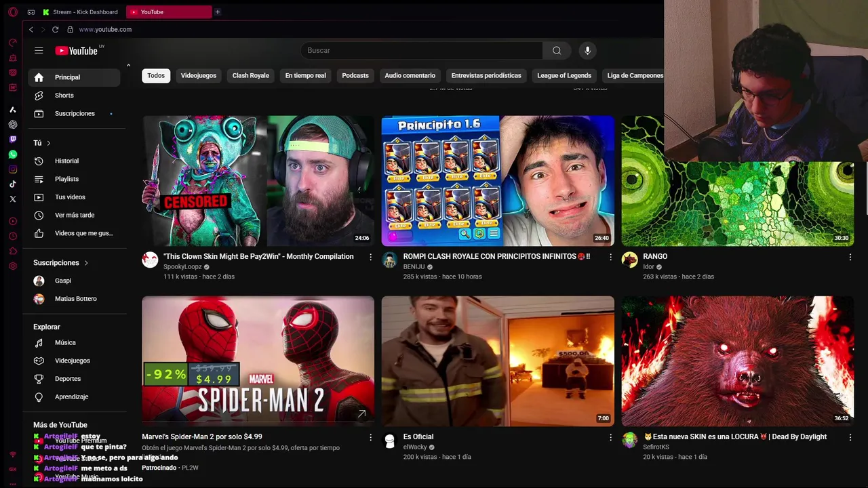This screenshot has height=488, width=868.
Task: Play the red bear Dead By Daylight thumbnail
Action: (x=738, y=361)
